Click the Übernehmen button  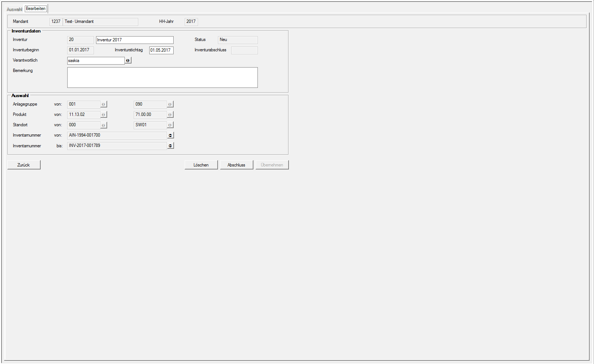272,165
